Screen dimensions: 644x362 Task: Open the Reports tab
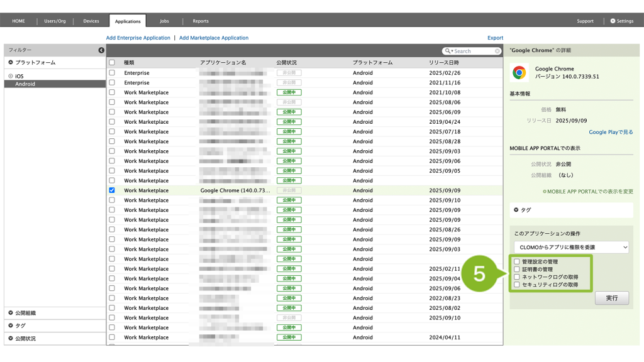201,21
